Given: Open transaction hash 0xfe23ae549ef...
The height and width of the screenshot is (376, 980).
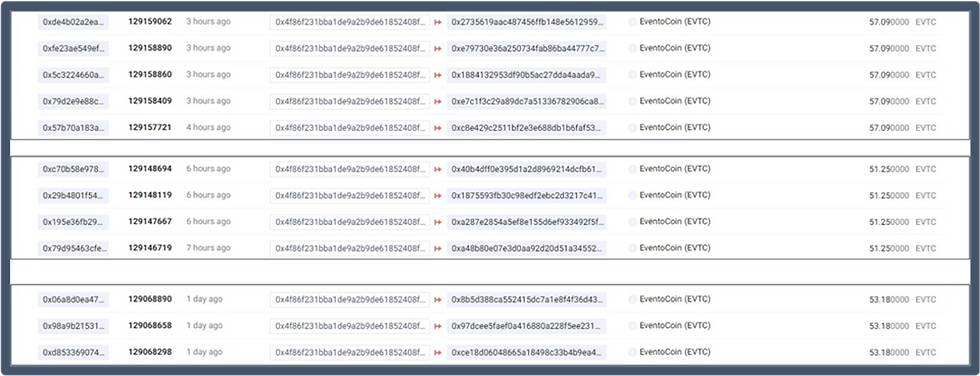Looking at the screenshot, I should [x=73, y=49].
